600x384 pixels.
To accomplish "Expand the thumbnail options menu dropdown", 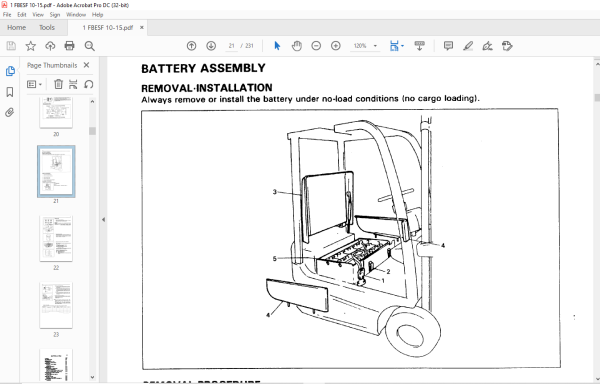I will click(x=34, y=84).
